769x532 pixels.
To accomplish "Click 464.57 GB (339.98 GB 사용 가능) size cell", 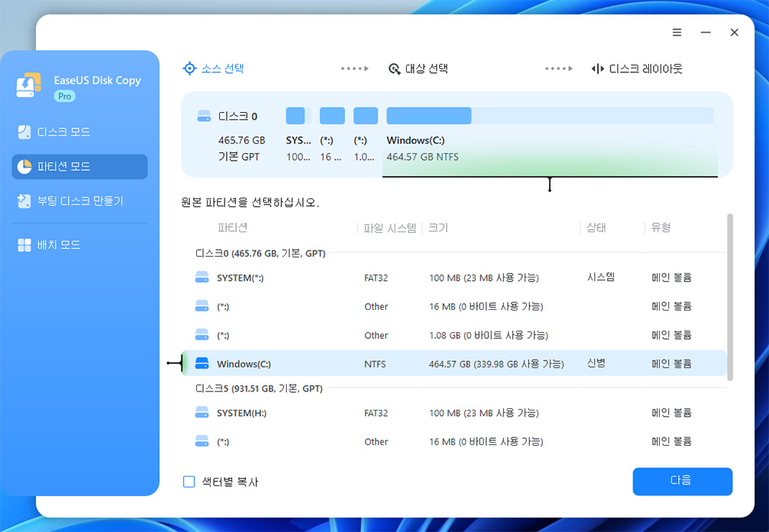I will point(496,364).
